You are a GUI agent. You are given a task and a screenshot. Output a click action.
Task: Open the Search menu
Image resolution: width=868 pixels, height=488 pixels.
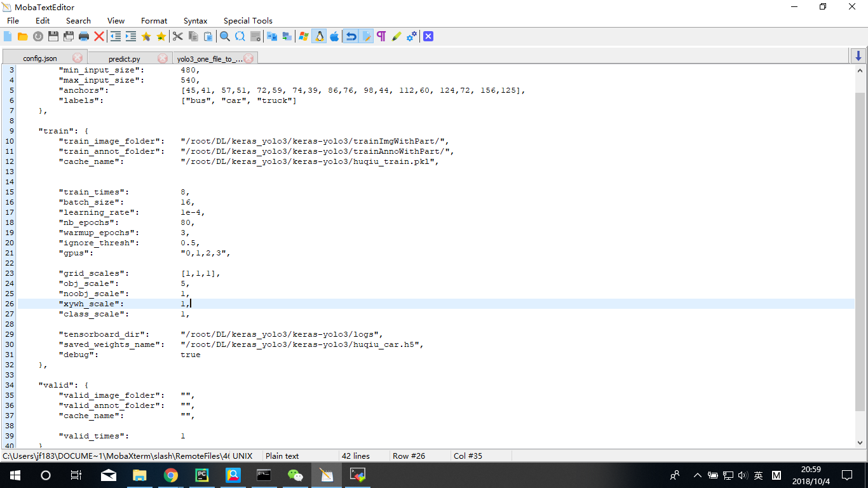[x=78, y=21]
